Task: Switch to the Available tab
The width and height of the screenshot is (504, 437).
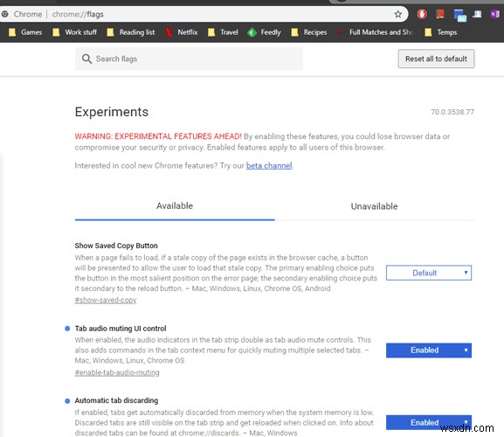Action: [x=175, y=205]
